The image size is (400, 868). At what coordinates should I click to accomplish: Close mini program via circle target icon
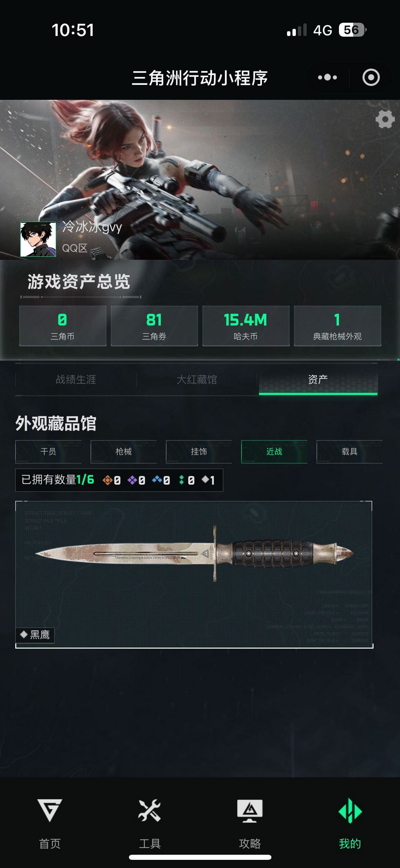point(371,77)
